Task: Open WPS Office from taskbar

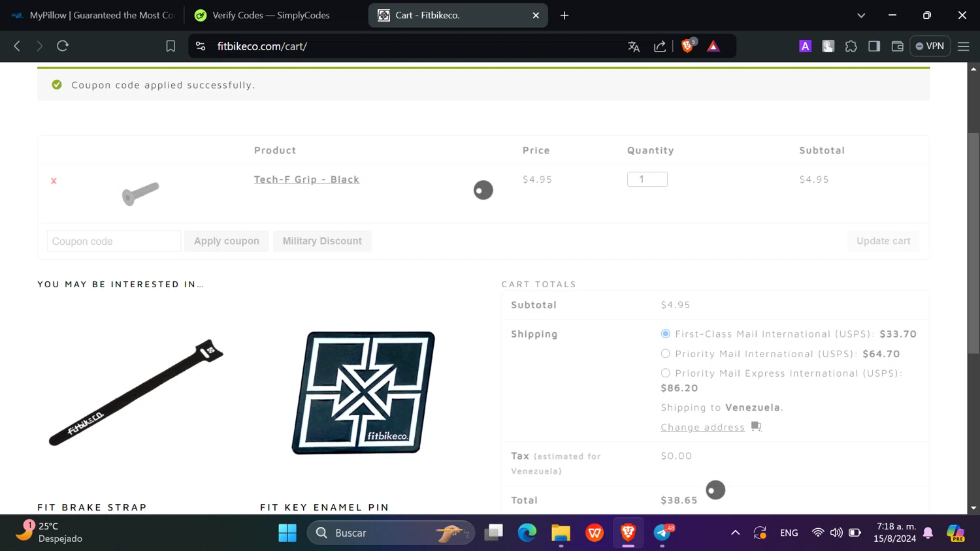Action: click(595, 533)
